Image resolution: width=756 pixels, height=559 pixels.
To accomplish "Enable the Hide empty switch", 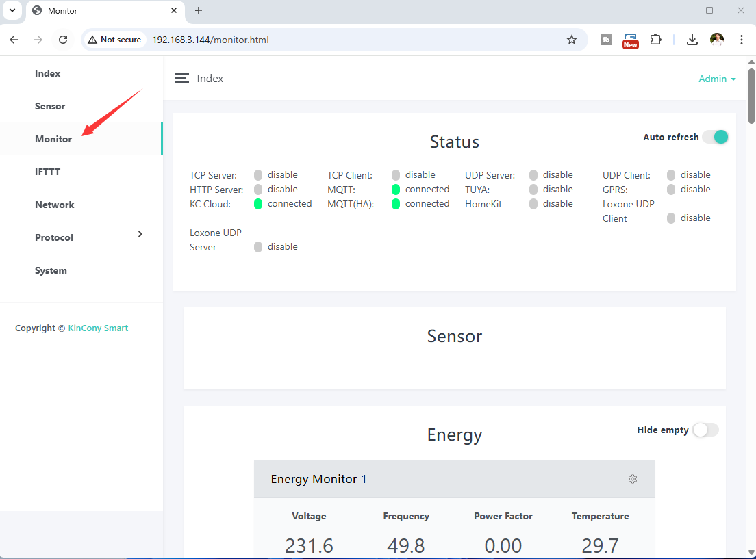I will [706, 430].
